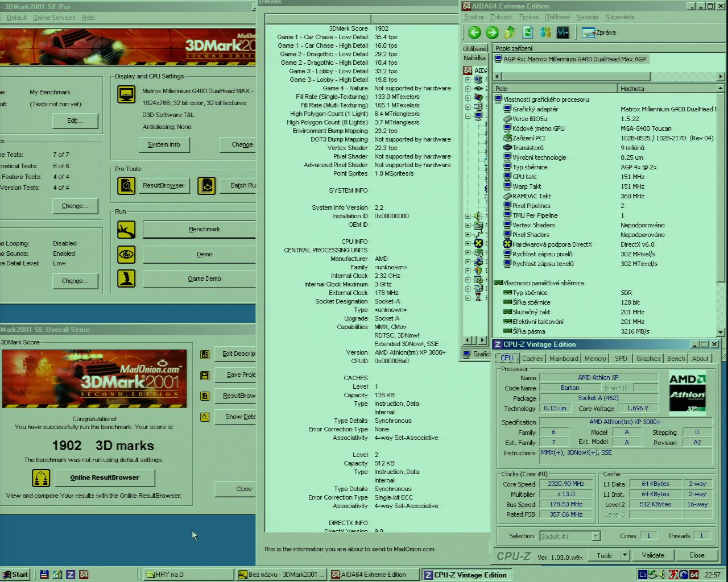Expand the benchmark hourglass tree node
Viewport: 728px width, 582px height.
[x=468, y=298]
